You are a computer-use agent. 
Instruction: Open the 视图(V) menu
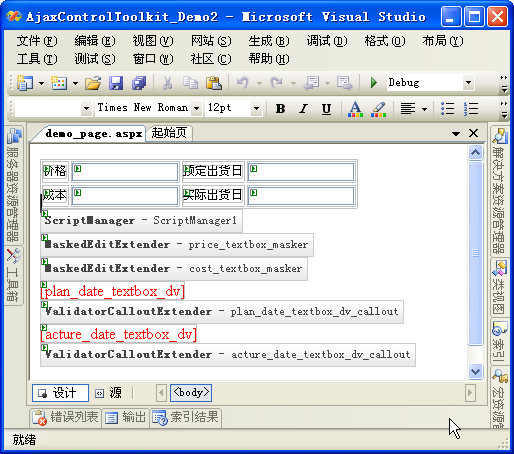[x=153, y=41]
